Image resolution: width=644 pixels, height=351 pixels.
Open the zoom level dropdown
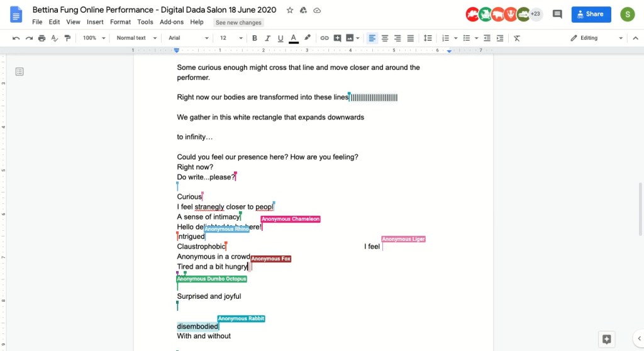(93, 38)
